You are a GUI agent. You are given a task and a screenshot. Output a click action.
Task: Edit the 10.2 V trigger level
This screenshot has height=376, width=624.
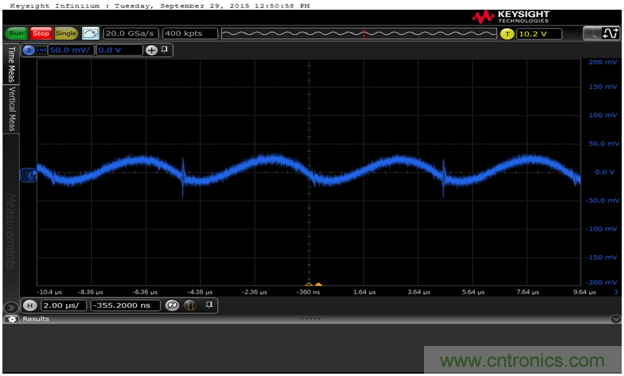click(539, 34)
